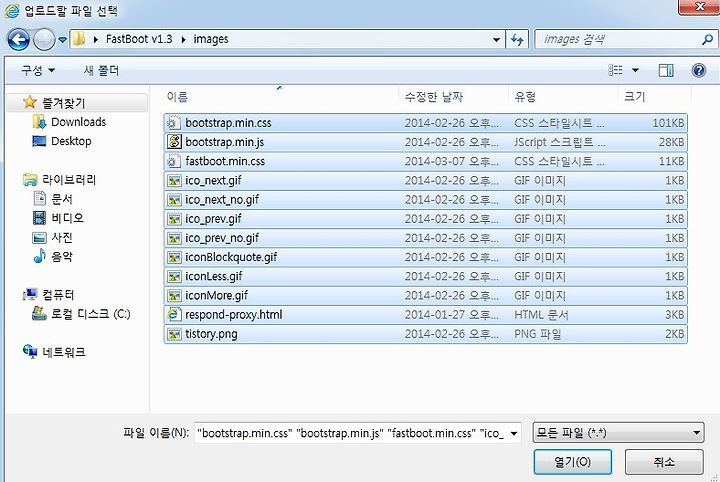Toggle the preview pane icon
This screenshot has width=720, height=482.
coord(666,70)
